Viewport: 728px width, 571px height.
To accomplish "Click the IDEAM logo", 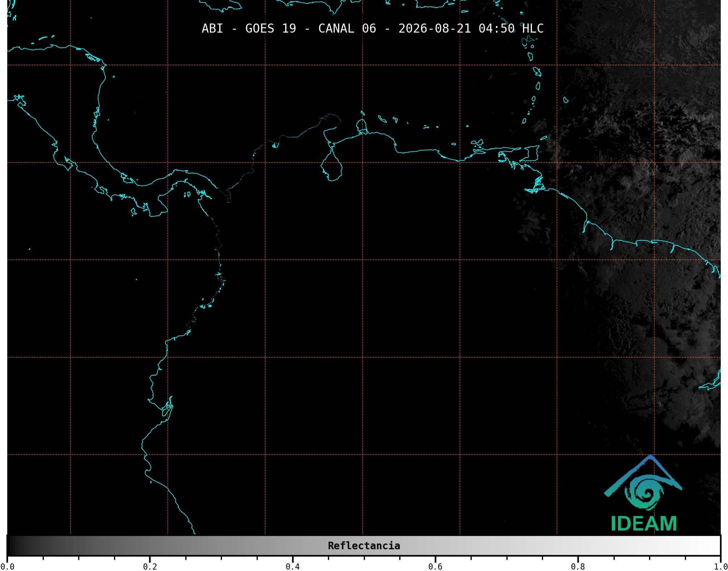I will 643,493.
